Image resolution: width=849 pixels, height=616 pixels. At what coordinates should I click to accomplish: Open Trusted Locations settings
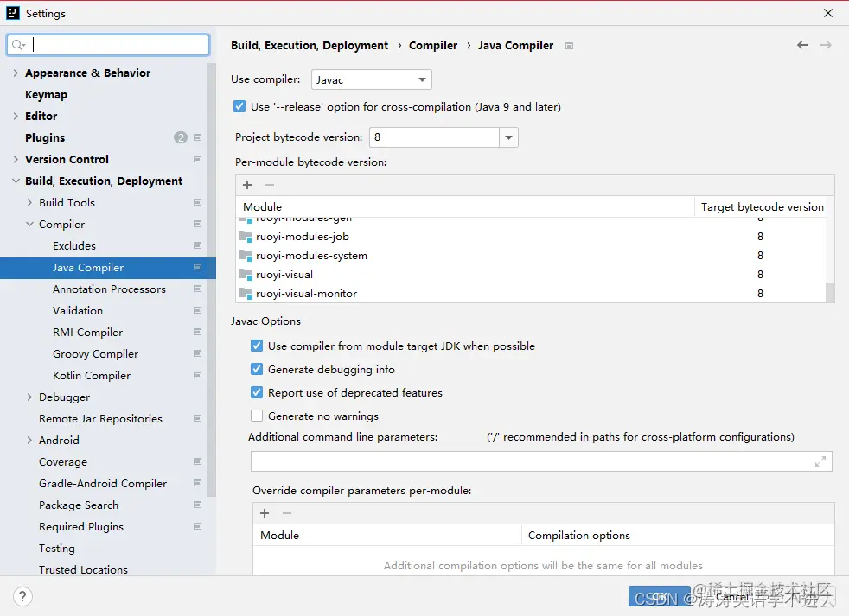click(83, 569)
